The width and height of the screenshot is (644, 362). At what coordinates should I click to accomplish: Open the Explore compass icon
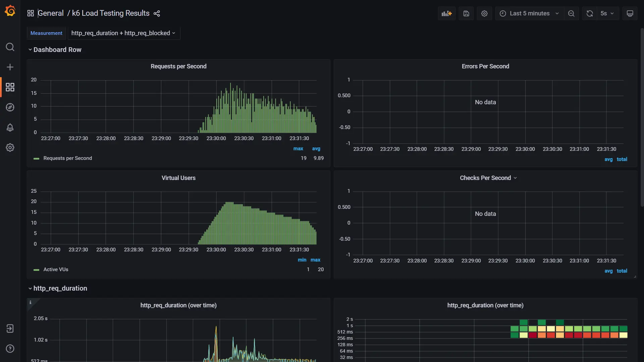click(x=10, y=107)
